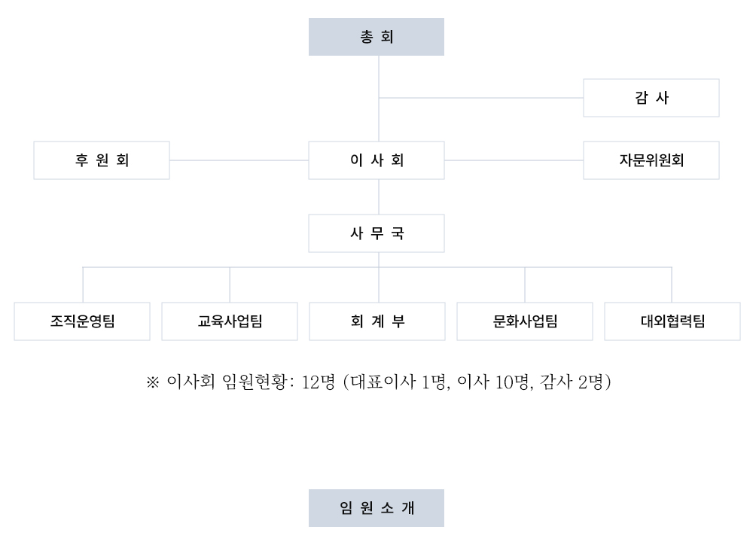The height and width of the screenshot is (560, 753).
Task: Click the connector line between 후원회 and 이사회
Action: 239,160
